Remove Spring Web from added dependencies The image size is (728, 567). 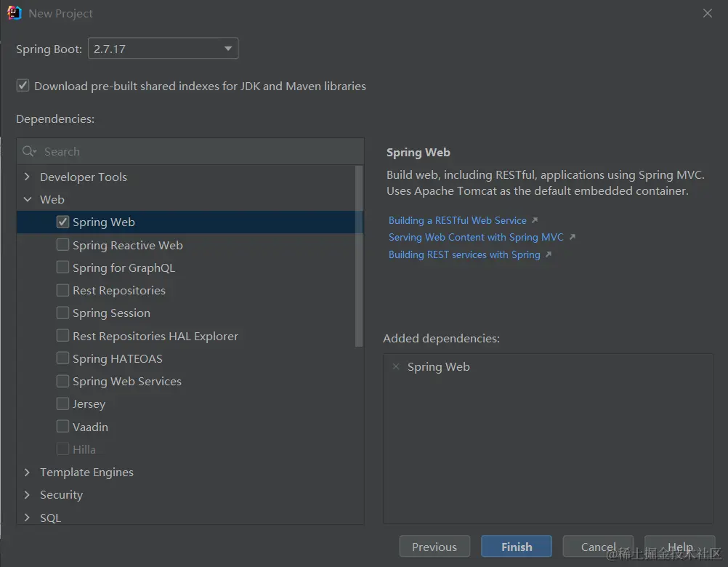[x=396, y=366]
